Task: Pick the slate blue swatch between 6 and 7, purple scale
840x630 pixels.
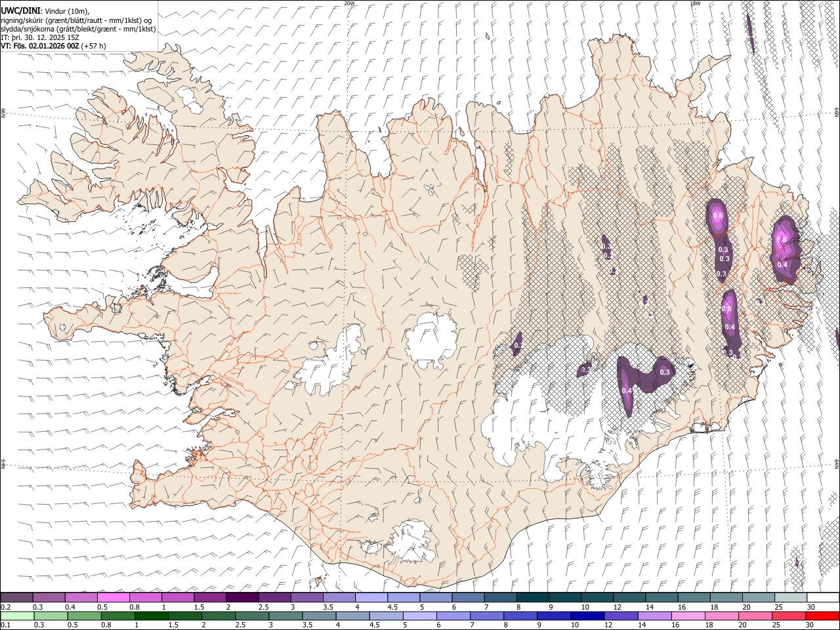Action: (468, 598)
